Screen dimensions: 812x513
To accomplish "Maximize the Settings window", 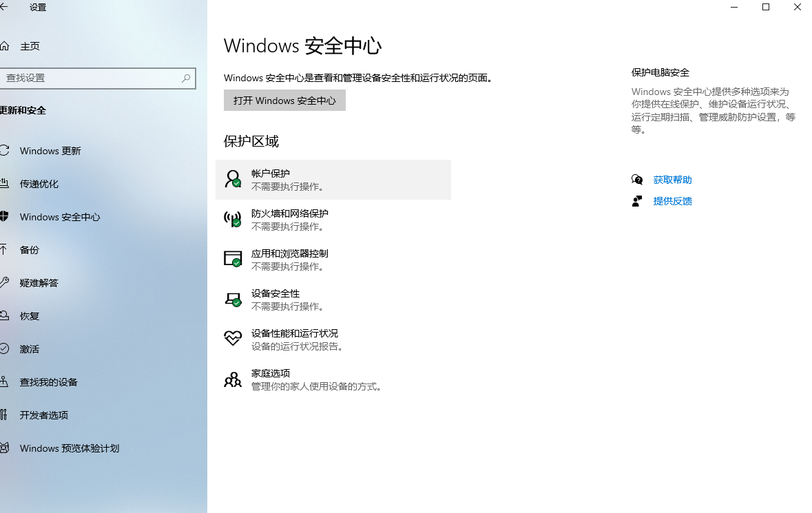I will pos(766,8).
